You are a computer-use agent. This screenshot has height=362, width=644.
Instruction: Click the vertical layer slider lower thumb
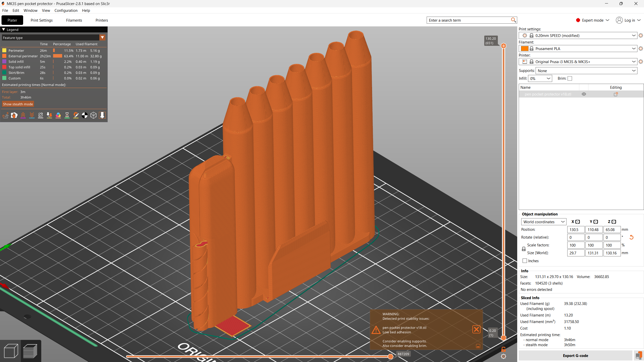coord(504,338)
